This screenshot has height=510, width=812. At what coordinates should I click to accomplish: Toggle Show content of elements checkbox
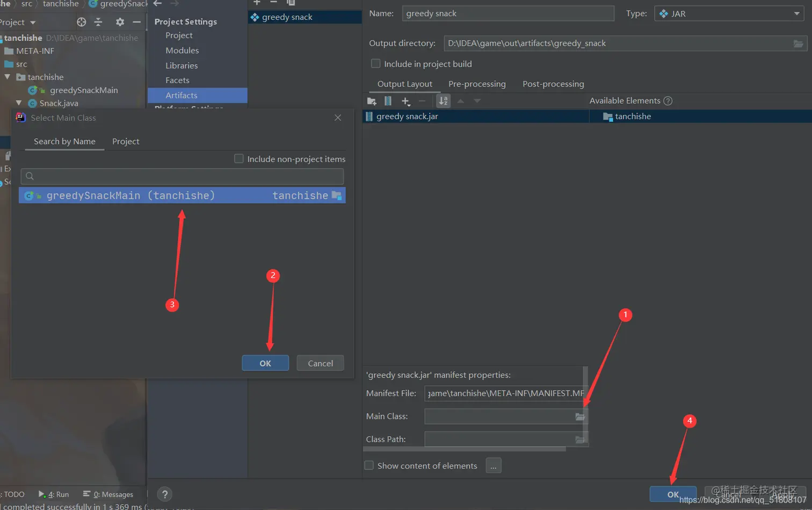click(x=369, y=465)
